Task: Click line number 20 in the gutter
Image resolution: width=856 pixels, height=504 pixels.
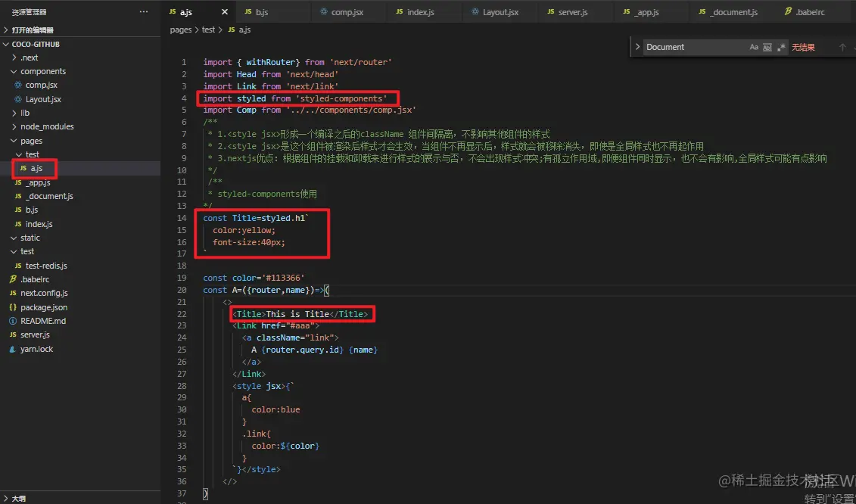Action: point(182,290)
